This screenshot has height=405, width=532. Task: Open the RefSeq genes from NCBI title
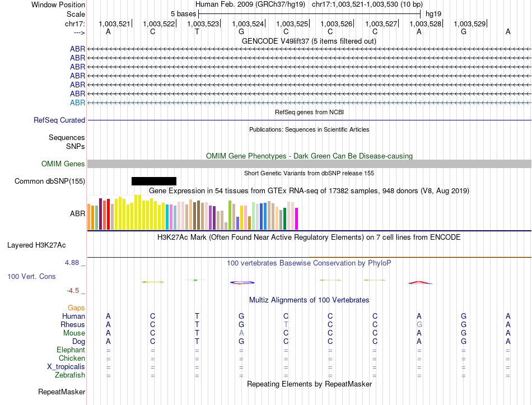(309, 112)
